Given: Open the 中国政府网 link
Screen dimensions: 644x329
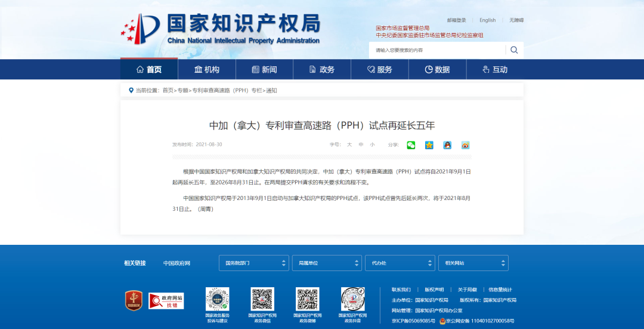Looking at the screenshot, I should pyautogui.click(x=177, y=263).
